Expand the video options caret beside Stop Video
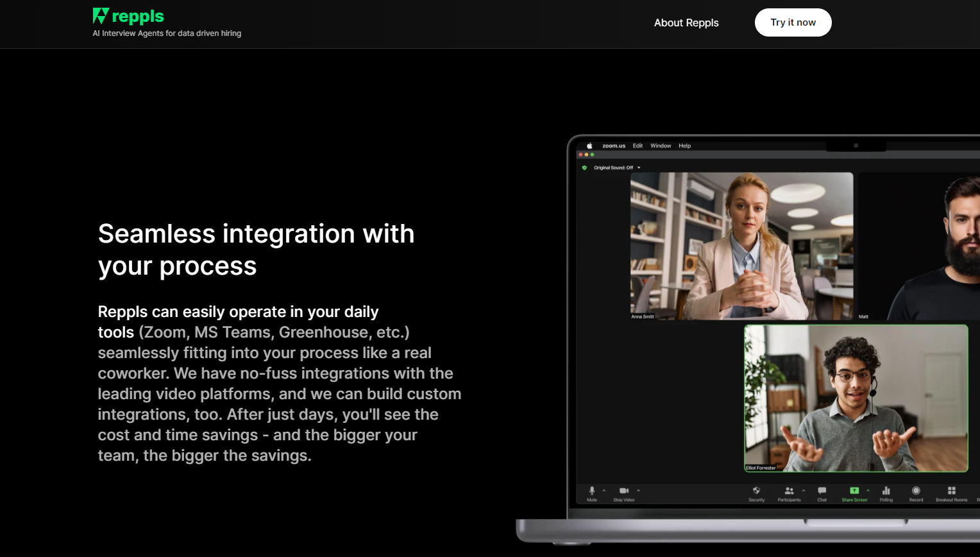Screen dimensions: 980x557 [x=638, y=490]
